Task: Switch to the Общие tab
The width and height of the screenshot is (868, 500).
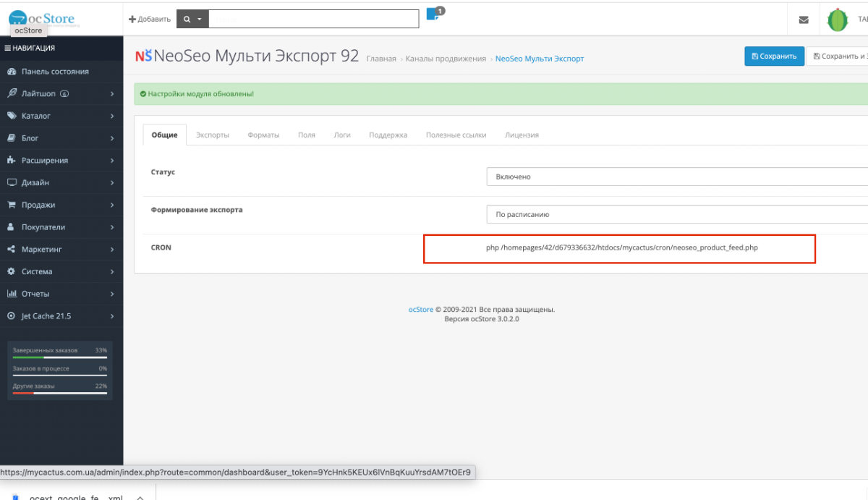Action: point(164,135)
